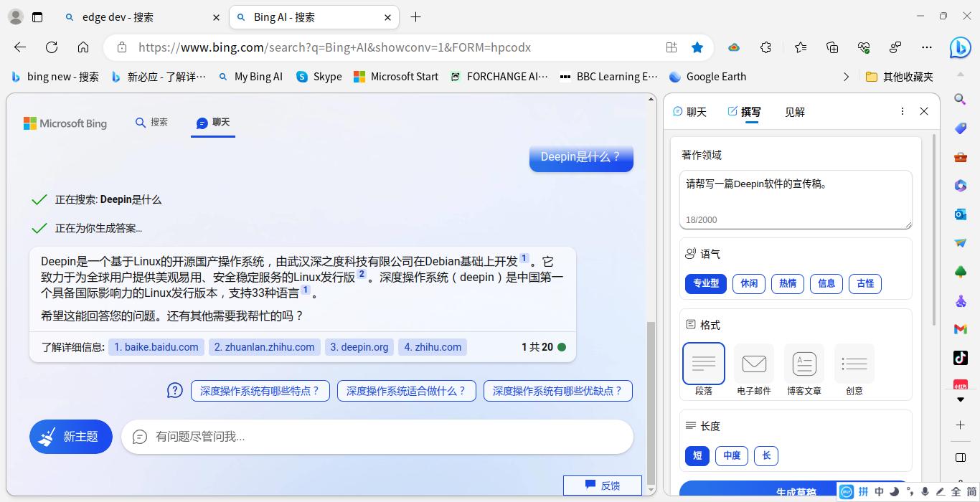Focus the chat input 有问题尽管问我
980x502 pixels.
tap(377, 437)
